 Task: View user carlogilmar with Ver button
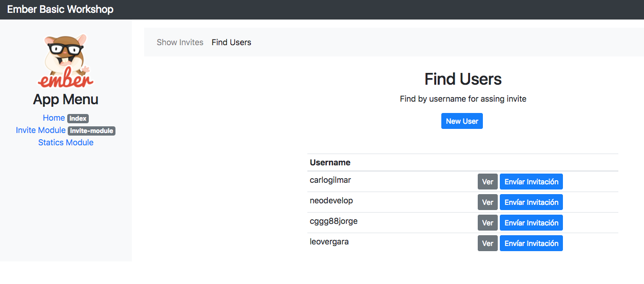[487, 182]
